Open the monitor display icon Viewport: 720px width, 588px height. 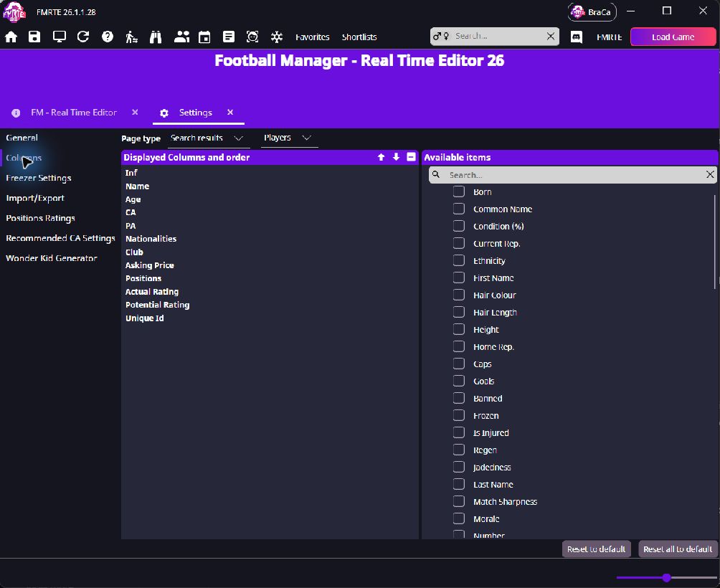(60, 37)
